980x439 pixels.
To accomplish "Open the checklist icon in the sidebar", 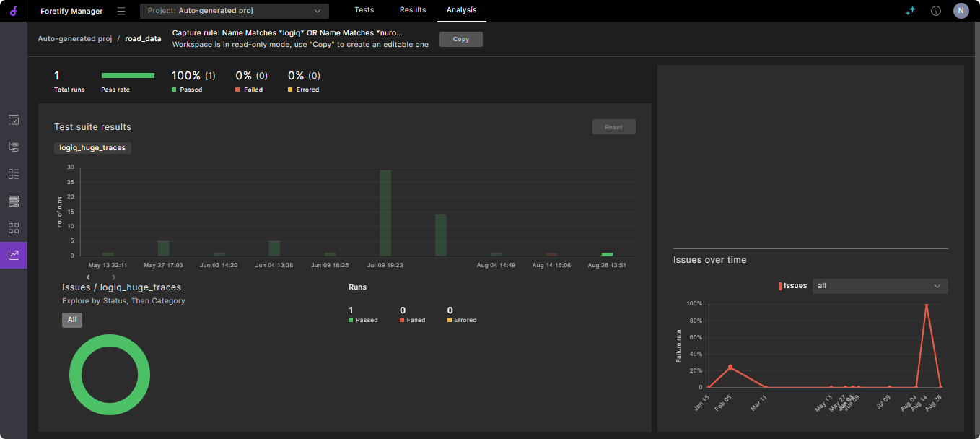I will pyautogui.click(x=14, y=120).
